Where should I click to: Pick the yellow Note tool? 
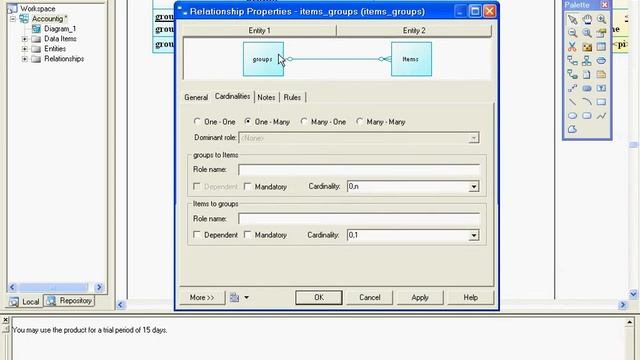pyautogui.click(x=601, y=75)
